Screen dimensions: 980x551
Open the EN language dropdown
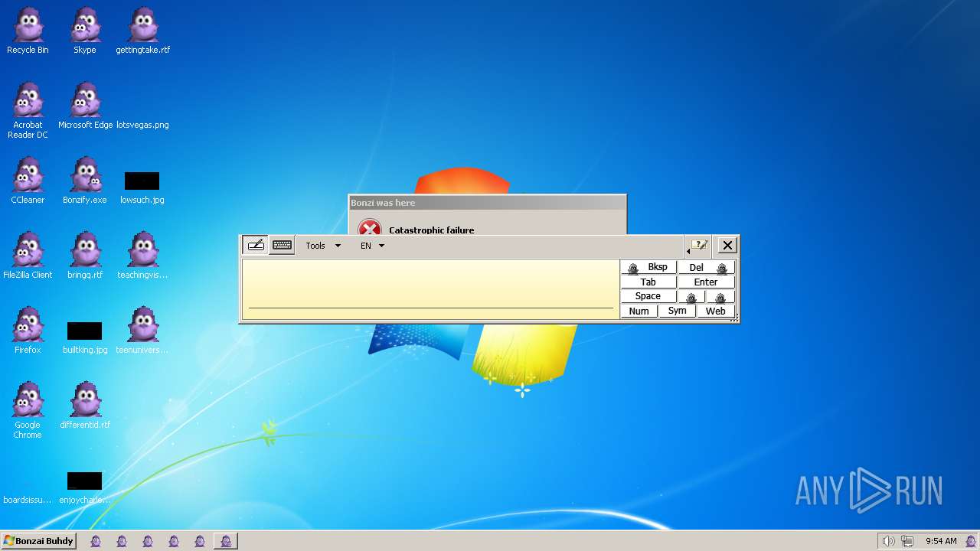pyautogui.click(x=372, y=246)
